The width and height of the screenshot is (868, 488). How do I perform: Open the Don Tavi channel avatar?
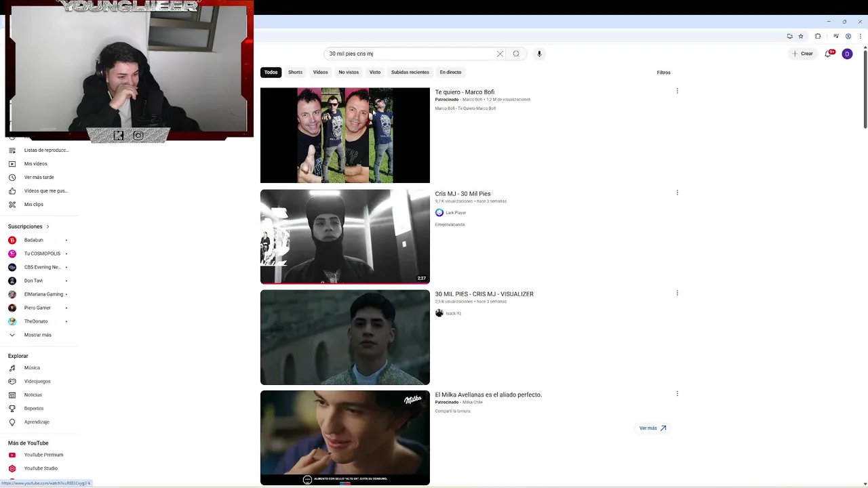point(12,281)
